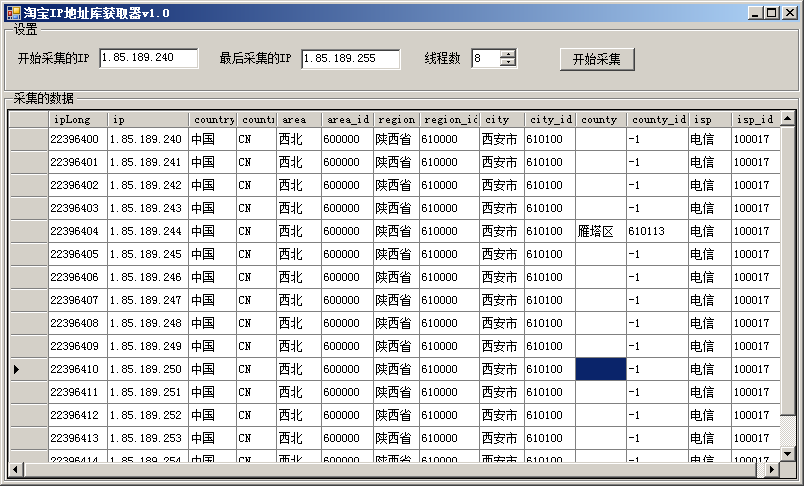
Task: Click the 线程数 value field
Action: [485, 58]
